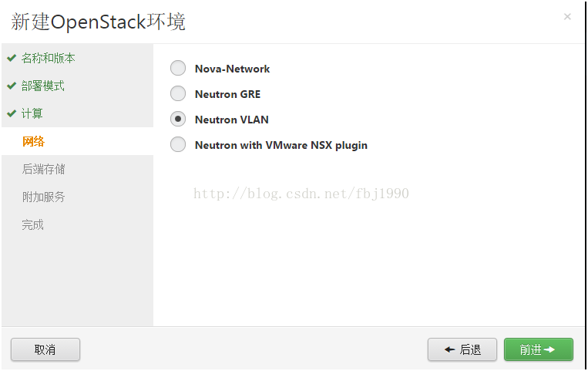Click the green checkmark beside 名称和版本
The image size is (588, 371).
pyautogui.click(x=12, y=58)
